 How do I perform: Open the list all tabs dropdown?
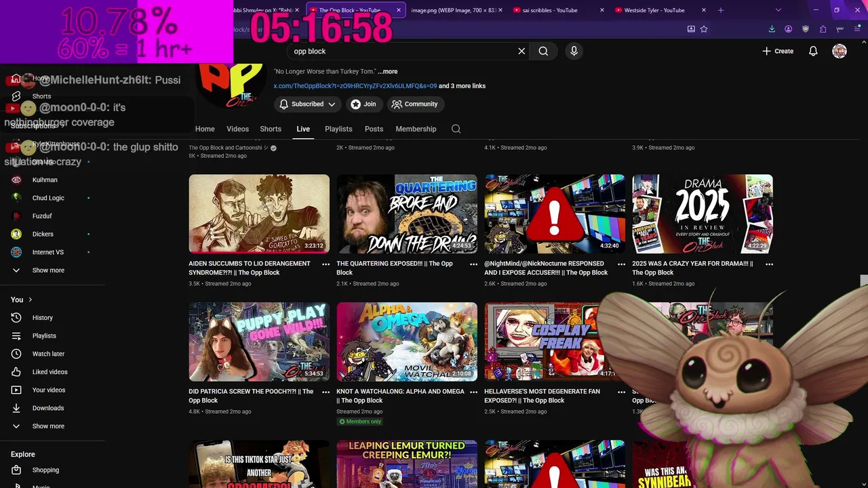coord(778,10)
